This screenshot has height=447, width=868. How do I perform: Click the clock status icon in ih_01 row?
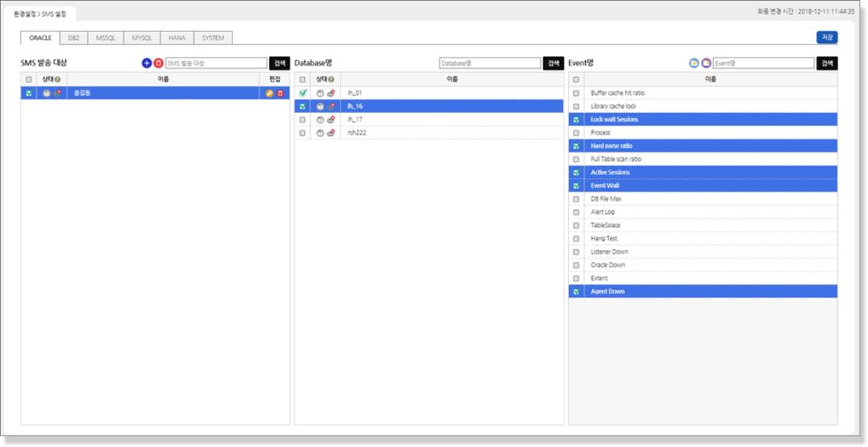[320, 93]
